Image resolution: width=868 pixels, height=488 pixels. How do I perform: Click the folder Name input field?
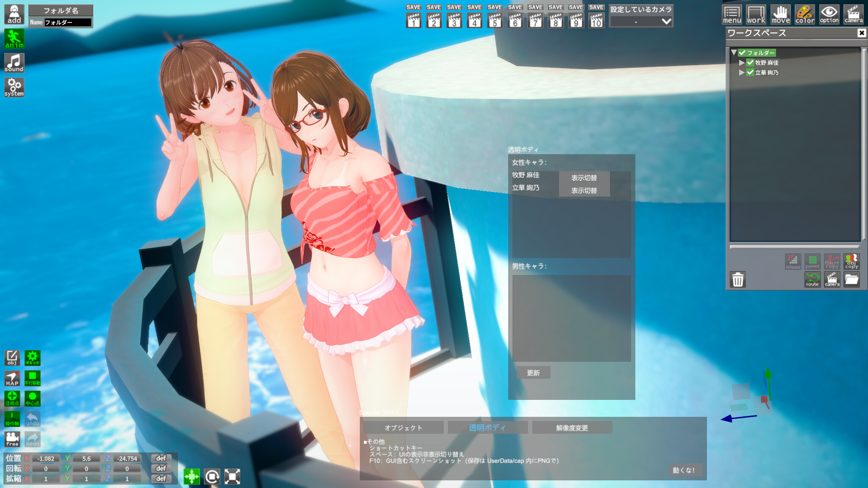click(x=68, y=22)
